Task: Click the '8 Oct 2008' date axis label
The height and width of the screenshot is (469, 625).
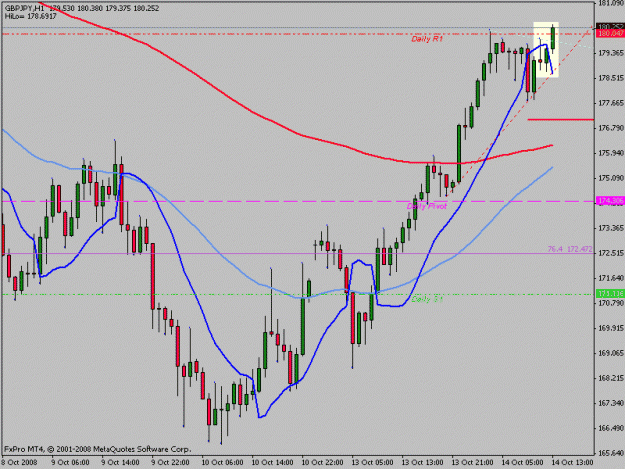Action: (19, 463)
